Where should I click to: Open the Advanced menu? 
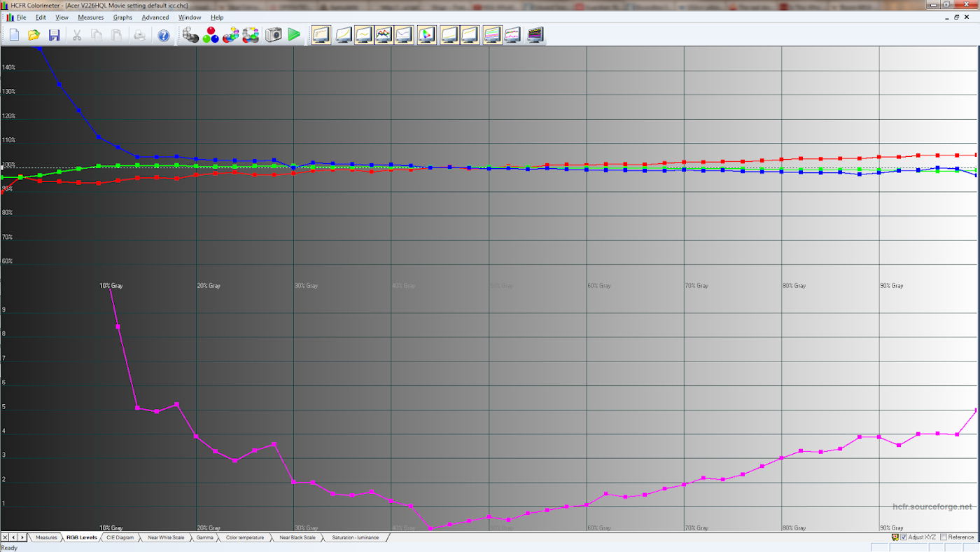click(x=155, y=18)
